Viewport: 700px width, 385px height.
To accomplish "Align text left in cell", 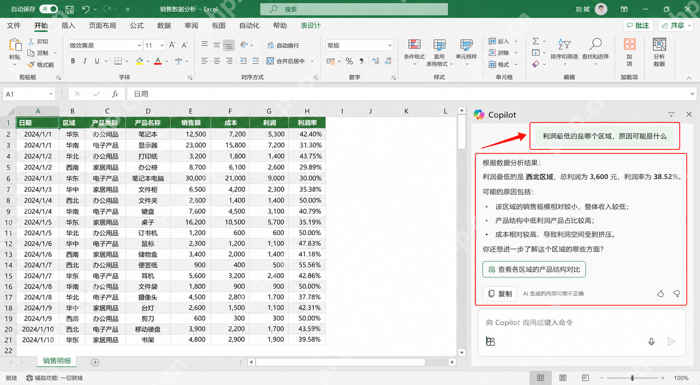I will coord(204,61).
